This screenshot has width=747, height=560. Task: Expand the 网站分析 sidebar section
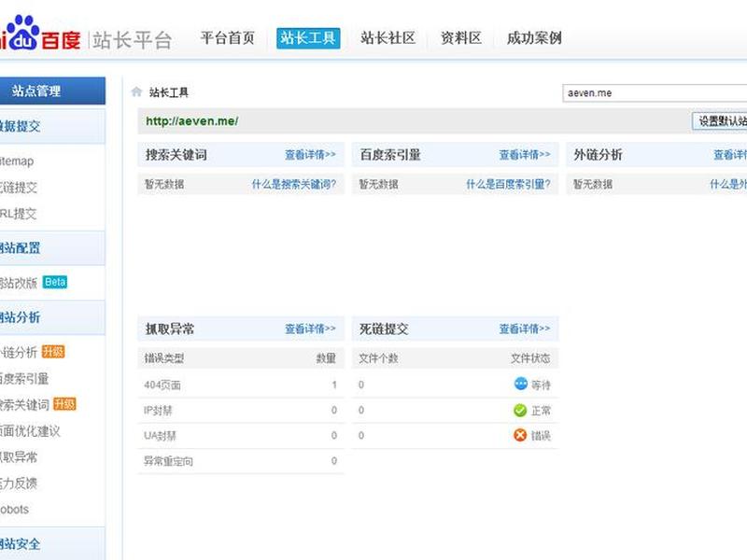tap(52, 317)
